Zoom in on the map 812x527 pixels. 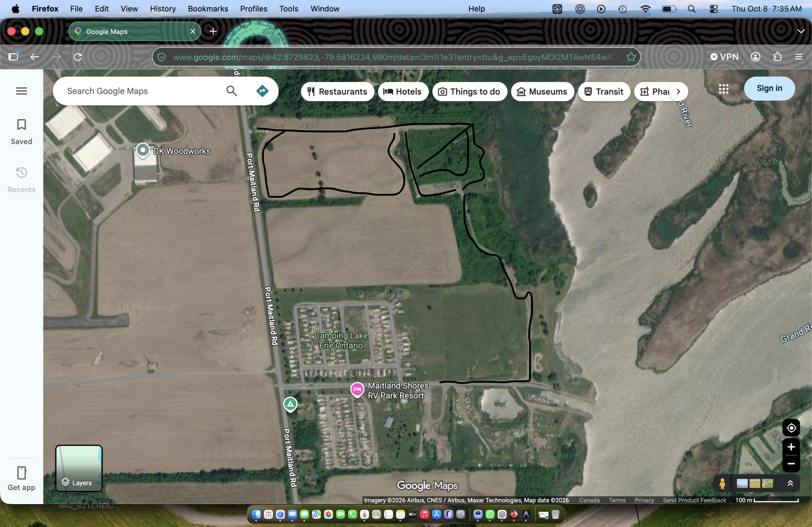click(791, 447)
